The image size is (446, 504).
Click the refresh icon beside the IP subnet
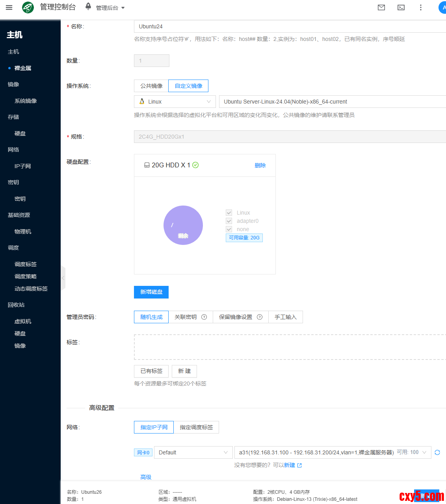[x=437, y=452]
